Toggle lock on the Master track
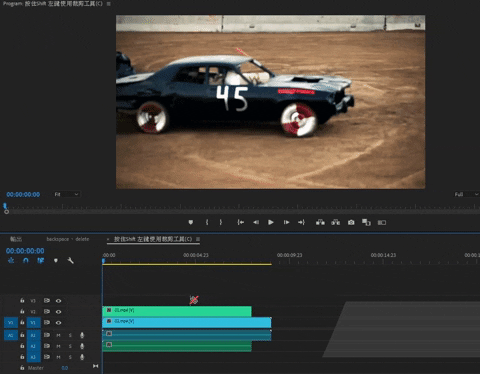The height and width of the screenshot is (374, 480). (x=22, y=368)
